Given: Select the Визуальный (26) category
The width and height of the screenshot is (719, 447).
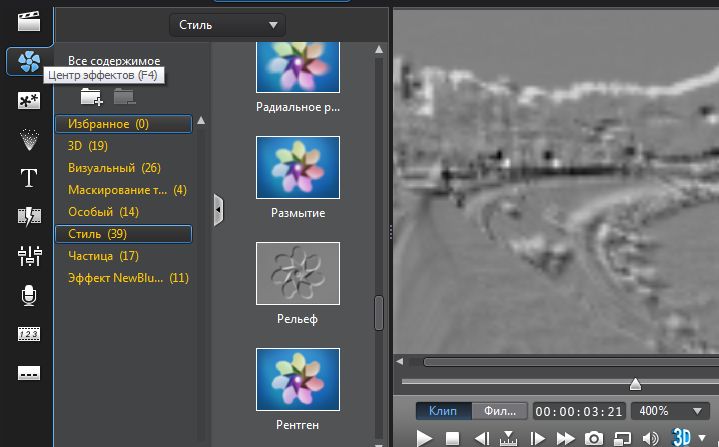Looking at the screenshot, I should tap(114, 168).
